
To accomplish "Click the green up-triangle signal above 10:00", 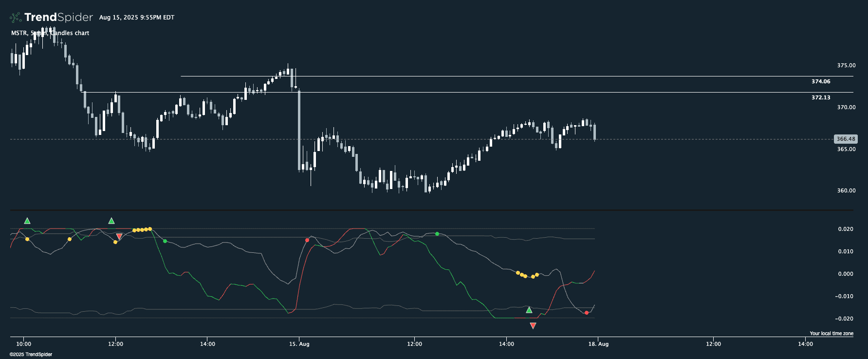I will pos(27,221).
